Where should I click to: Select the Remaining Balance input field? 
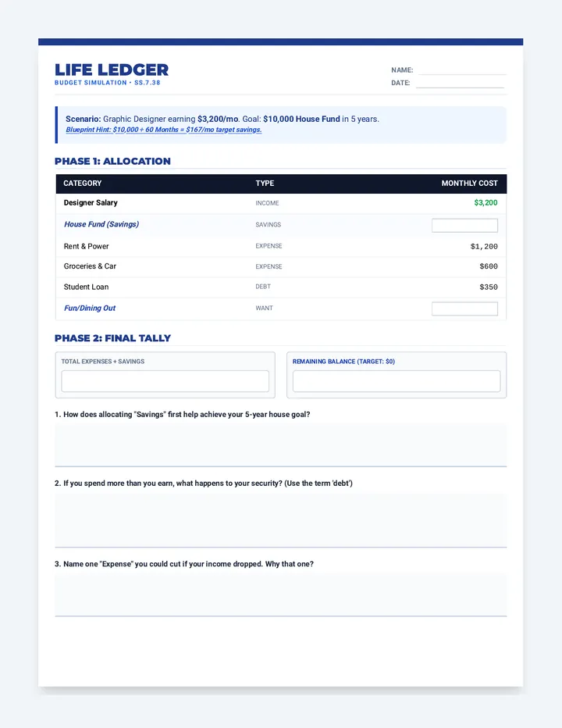[397, 381]
